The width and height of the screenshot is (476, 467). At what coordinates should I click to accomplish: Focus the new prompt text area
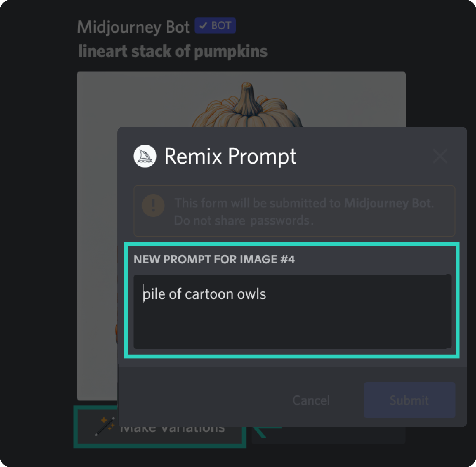pyautogui.click(x=292, y=312)
